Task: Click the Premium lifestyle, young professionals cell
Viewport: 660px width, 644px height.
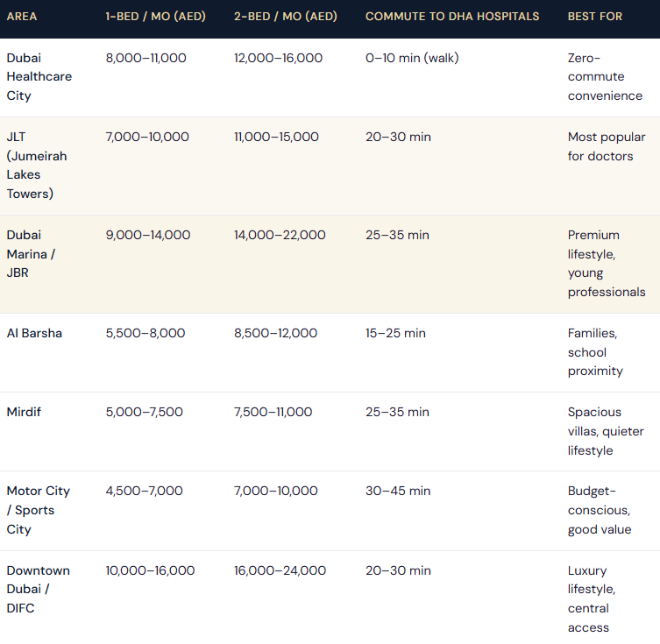Action: pos(607,264)
